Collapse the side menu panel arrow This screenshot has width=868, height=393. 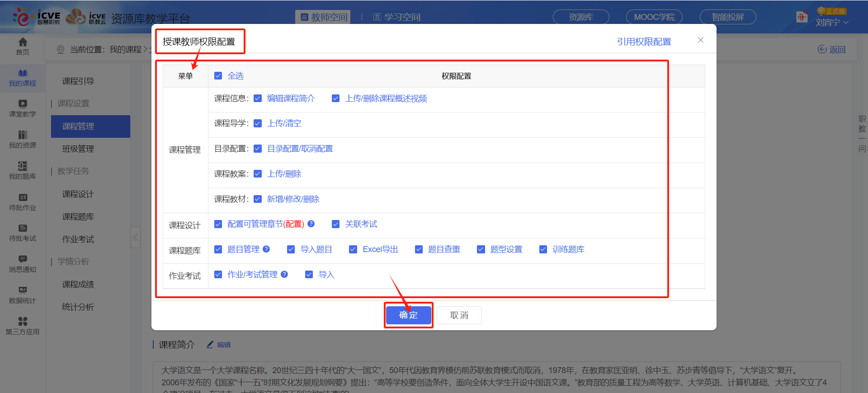click(x=135, y=237)
